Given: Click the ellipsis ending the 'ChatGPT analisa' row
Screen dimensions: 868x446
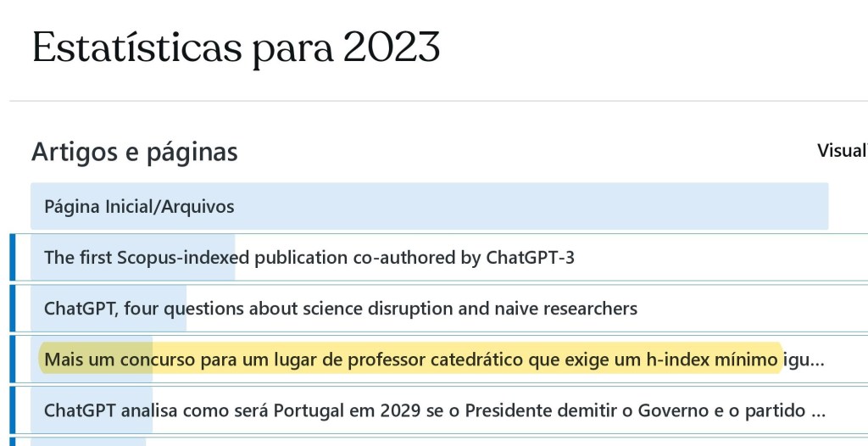Looking at the screenshot, I should click(818, 411).
